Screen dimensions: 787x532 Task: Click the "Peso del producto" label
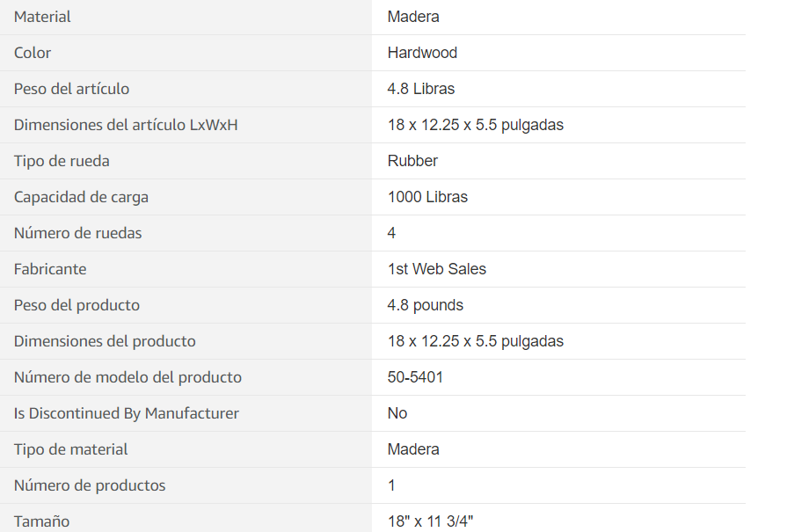(77, 305)
